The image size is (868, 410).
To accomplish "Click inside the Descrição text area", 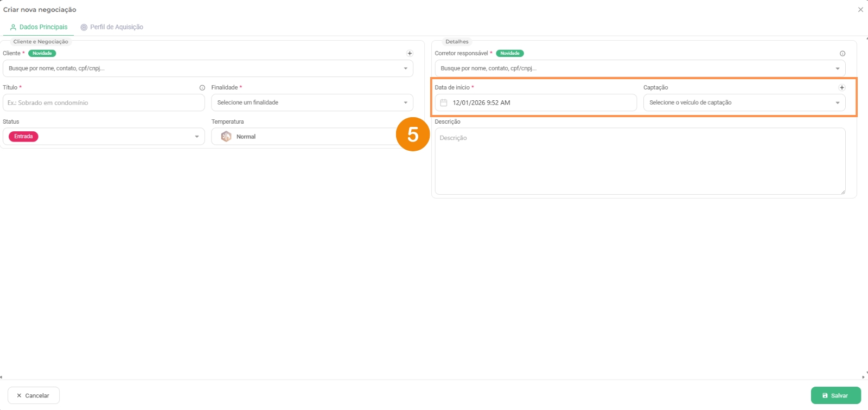I will [640, 161].
